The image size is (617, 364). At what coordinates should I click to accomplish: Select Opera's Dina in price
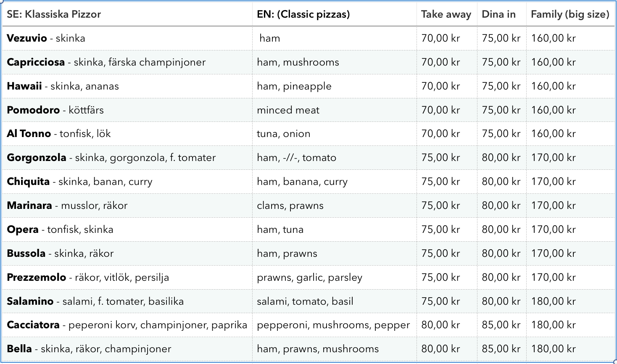[501, 229]
